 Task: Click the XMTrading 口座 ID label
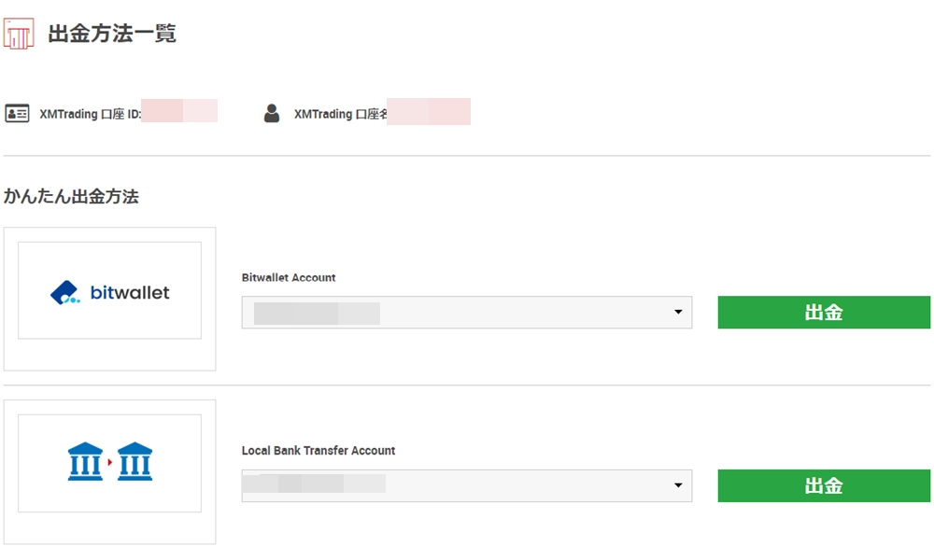(x=89, y=114)
